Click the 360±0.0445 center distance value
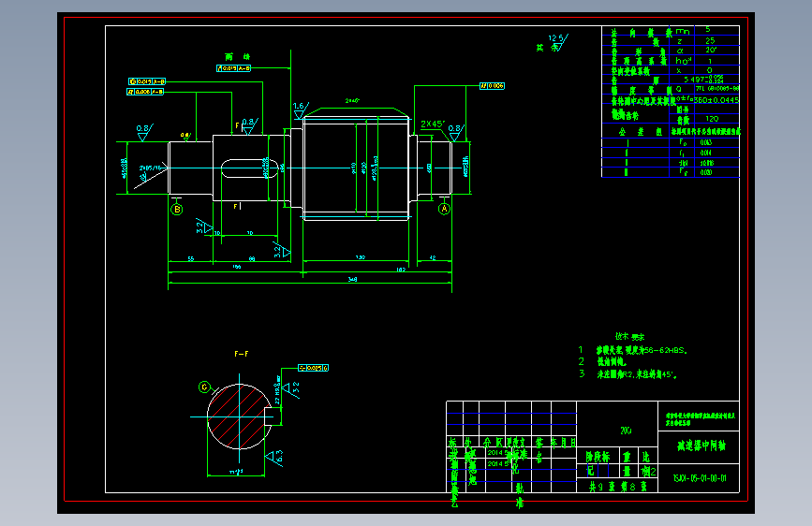812x526 pixels. 716,100
